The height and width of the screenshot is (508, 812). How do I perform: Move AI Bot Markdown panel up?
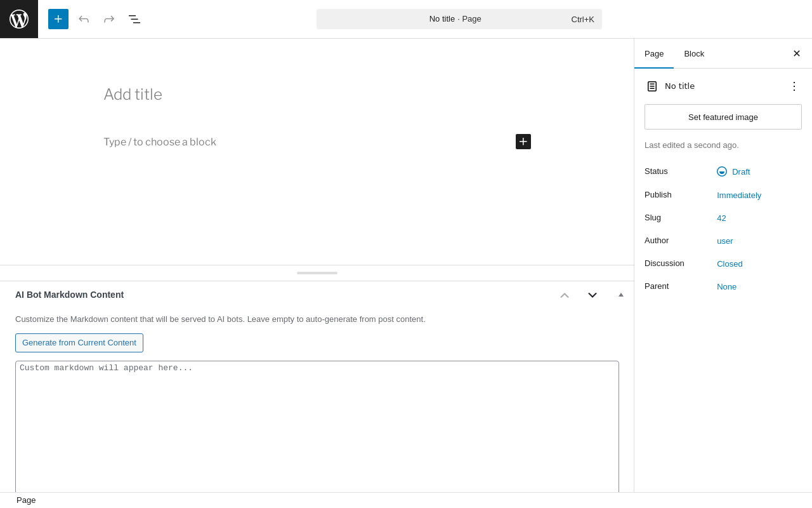click(x=565, y=295)
